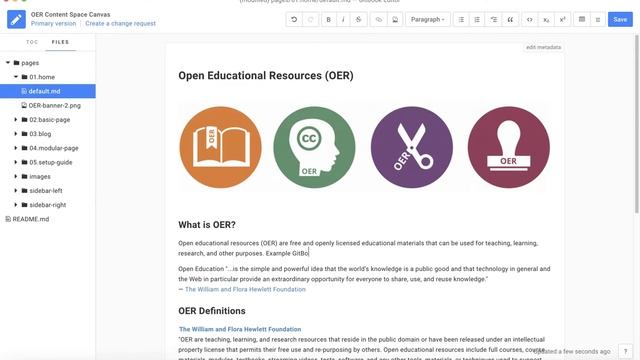The width and height of the screenshot is (640, 360).
Task: Open the Hewlett Foundation link after the quote
Action: point(245,289)
